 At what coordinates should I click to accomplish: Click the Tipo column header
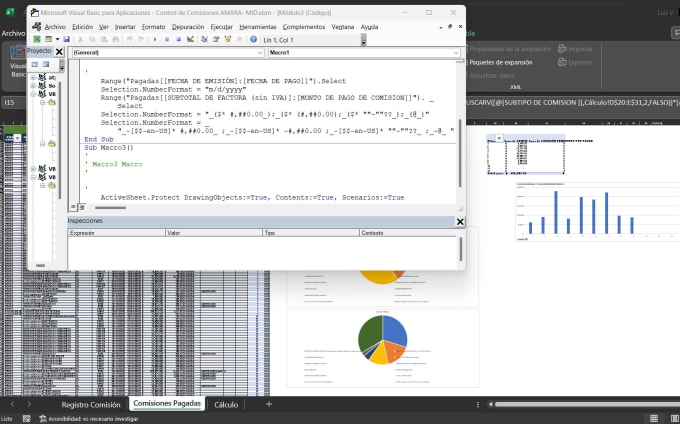click(x=311, y=233)
